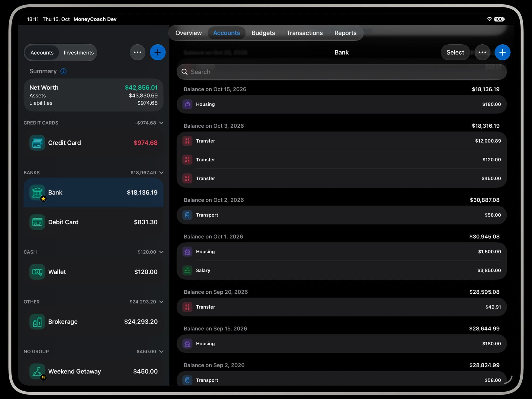Image resolution: width=532 pixels, height=399 pixels.
Task: Click the Weekend Getaway goal icon
Action: 37,371
